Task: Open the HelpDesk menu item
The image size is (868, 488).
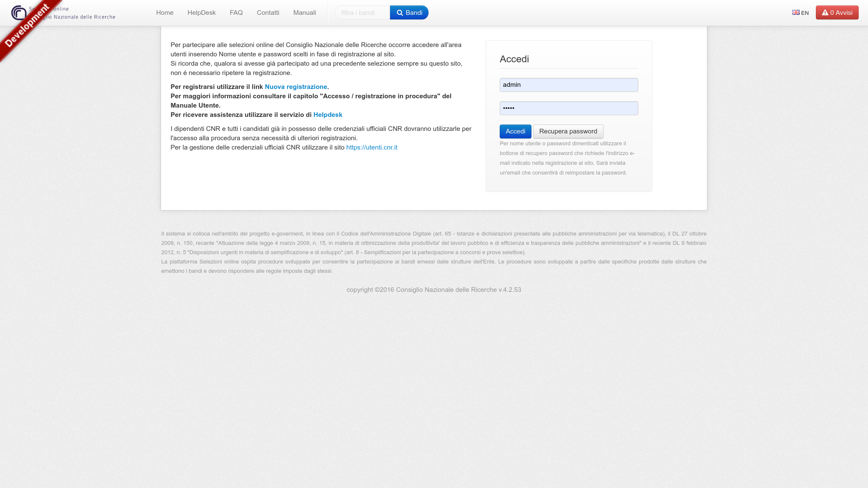Action: coord(201,13)
